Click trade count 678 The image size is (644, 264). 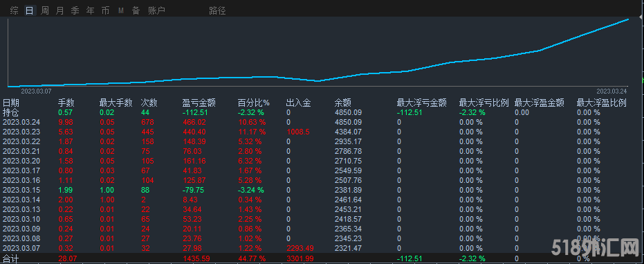147,122
